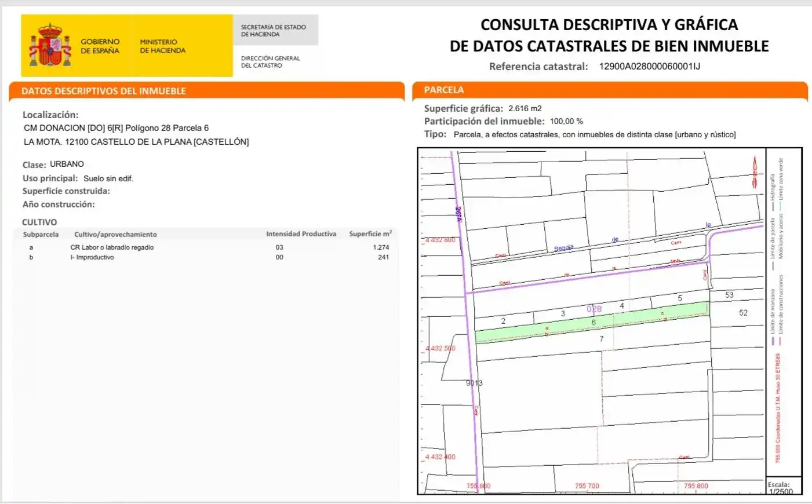This screenshot has width=812, height=504.
Task: Click the 'Superficie gráfica:' label
Action: tap(464, 108)
